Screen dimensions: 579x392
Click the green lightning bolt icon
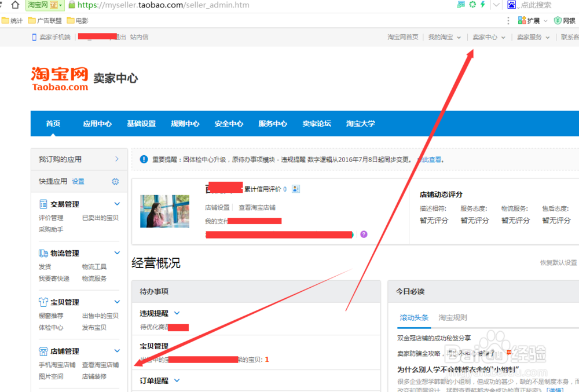coord(483,5)
